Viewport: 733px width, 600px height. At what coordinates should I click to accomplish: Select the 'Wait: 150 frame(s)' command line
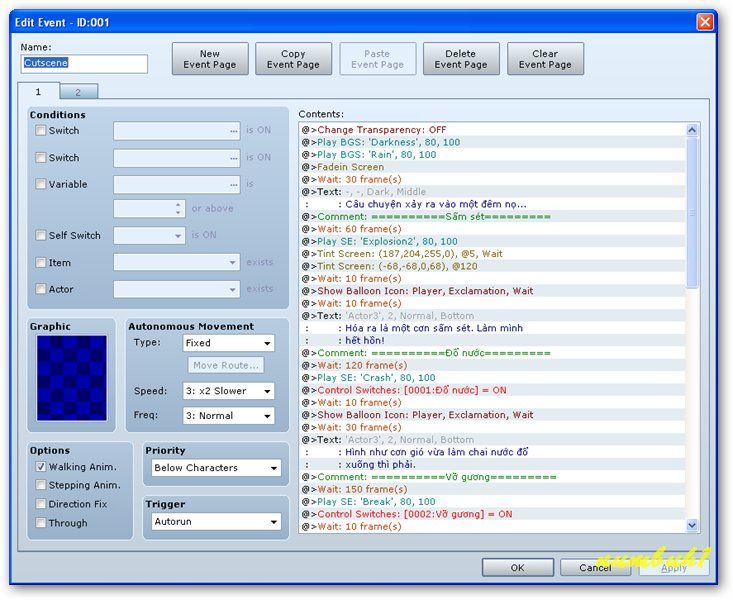(x=493, y=489)
